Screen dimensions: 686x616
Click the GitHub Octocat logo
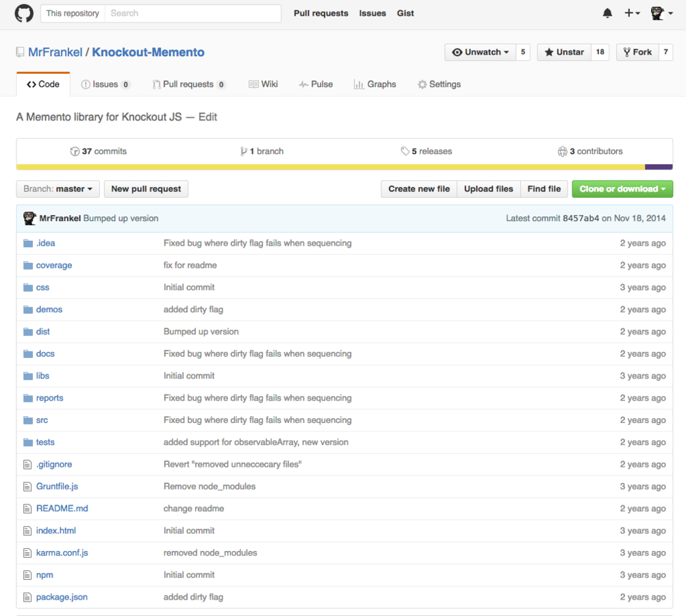click(24, 13)
